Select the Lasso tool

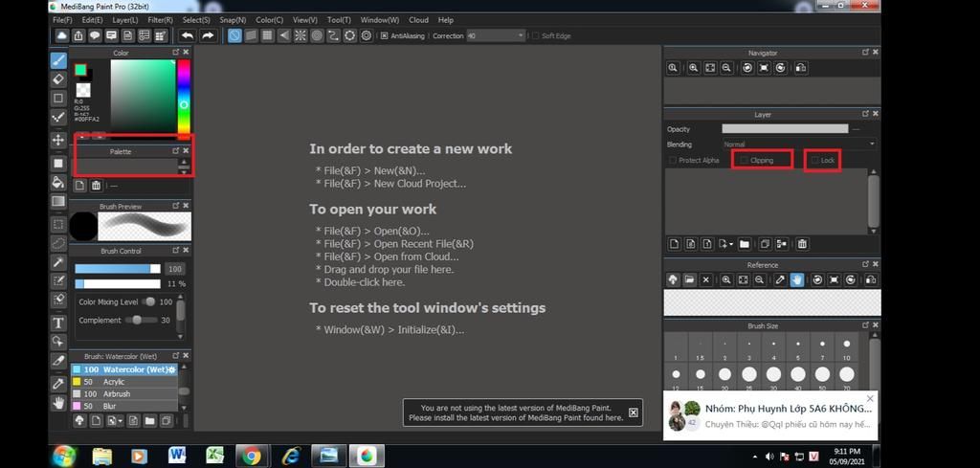click(x=58, y=242)
